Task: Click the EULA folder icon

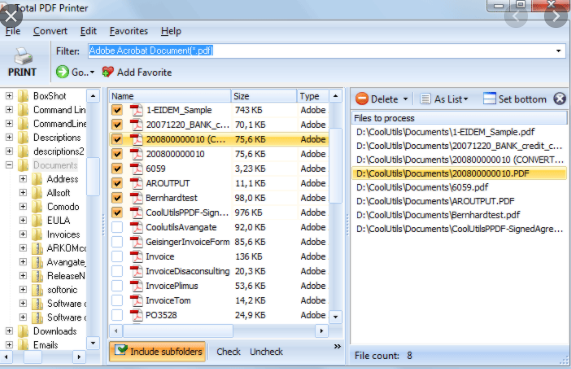Action: [x=37, y=220]
